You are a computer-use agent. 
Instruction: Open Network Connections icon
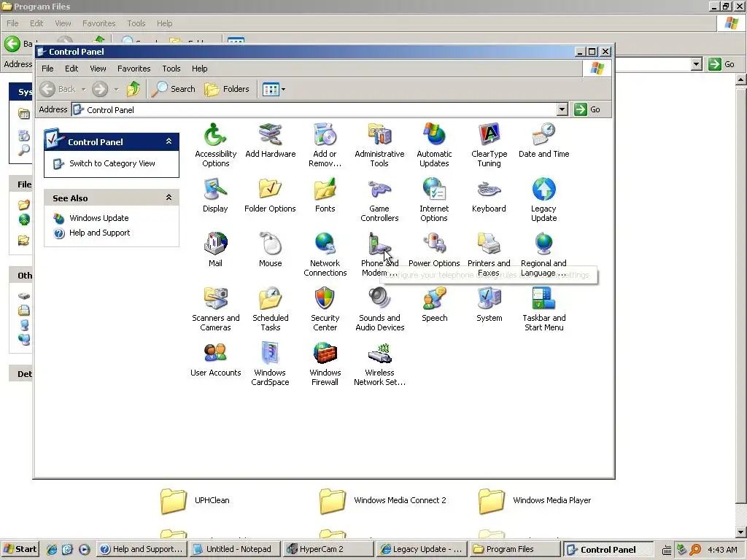(x=325, y=244)
